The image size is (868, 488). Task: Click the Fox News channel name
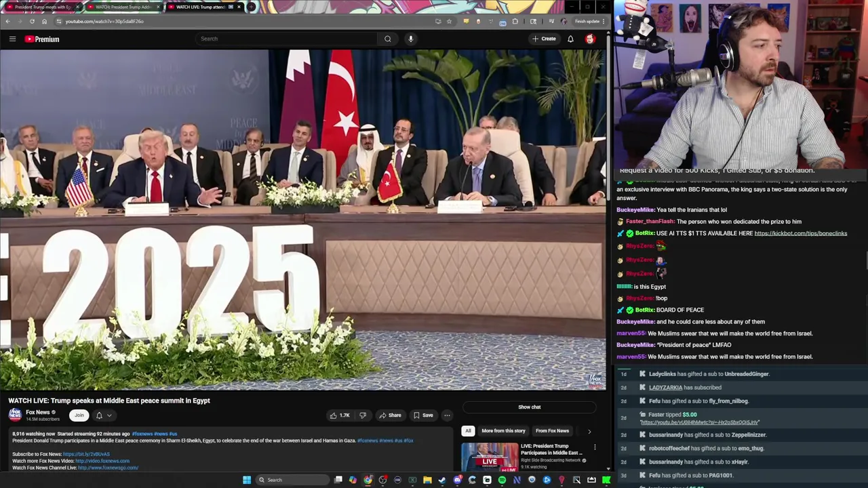[x=38, y=412]
